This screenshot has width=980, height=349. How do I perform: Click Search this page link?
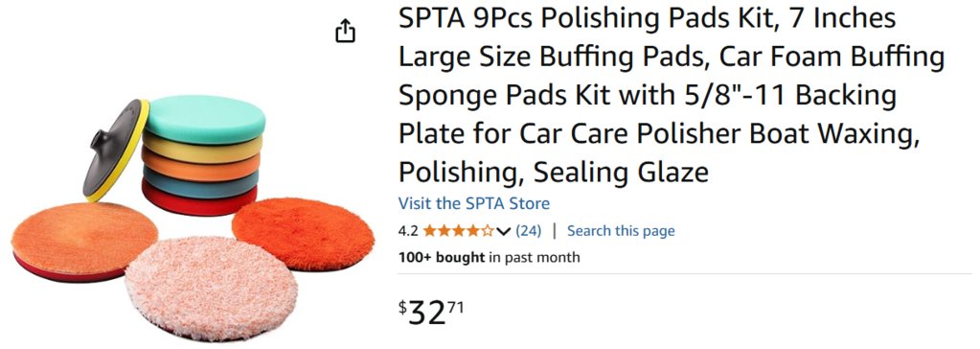(621, 231)
